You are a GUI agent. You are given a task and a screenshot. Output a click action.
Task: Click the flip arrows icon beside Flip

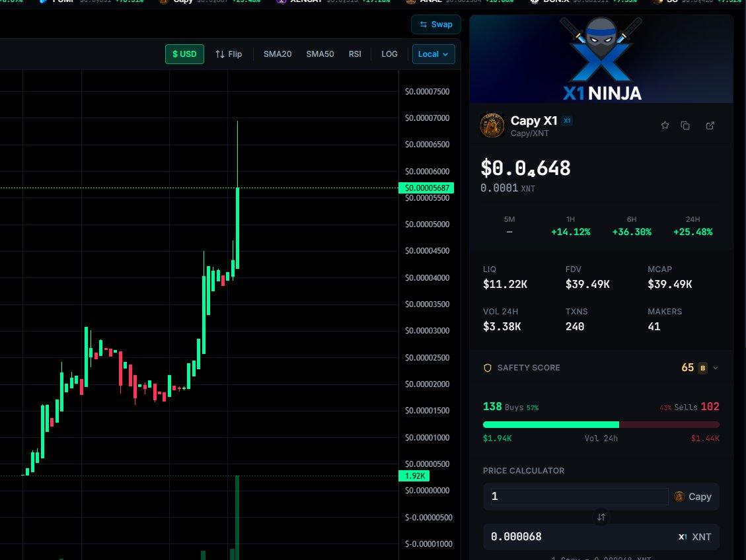pyautogui.click(x=219, y=54)
